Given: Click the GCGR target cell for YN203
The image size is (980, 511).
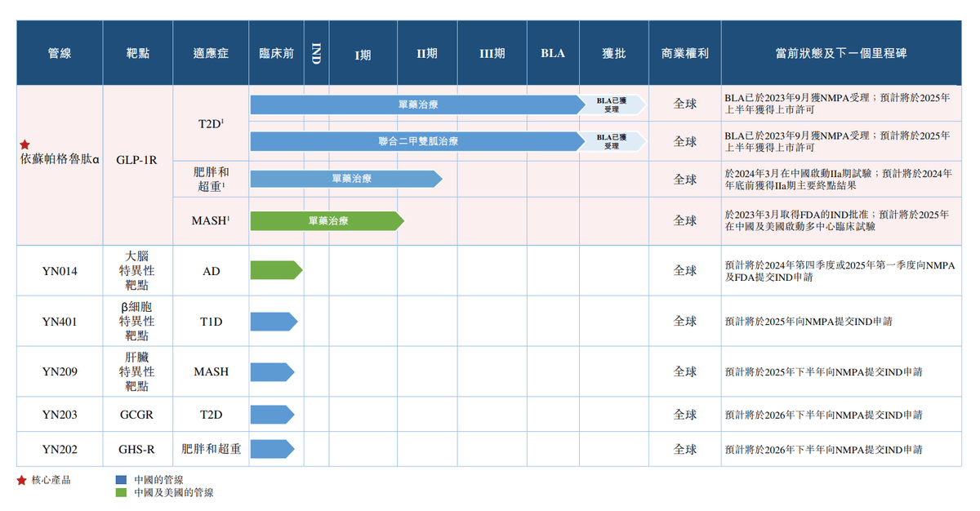Looking at the screenshot, I should click(x=137, y=415).
